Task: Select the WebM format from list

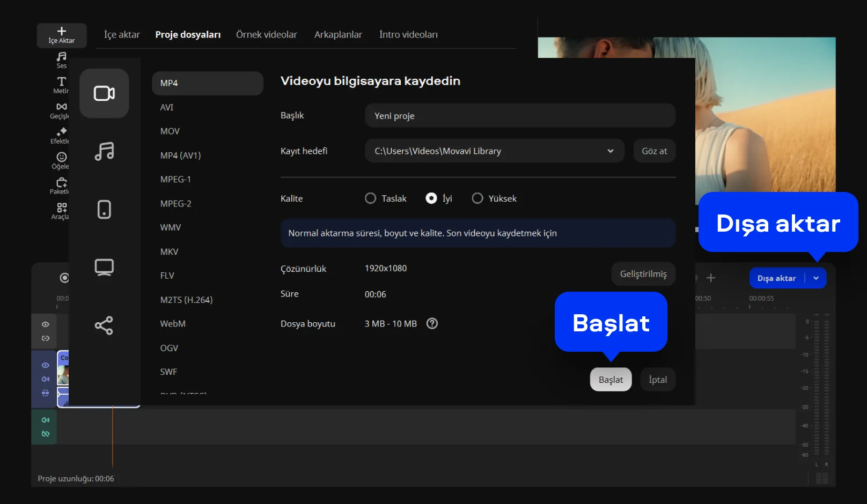Action: (x=173, y=324)
